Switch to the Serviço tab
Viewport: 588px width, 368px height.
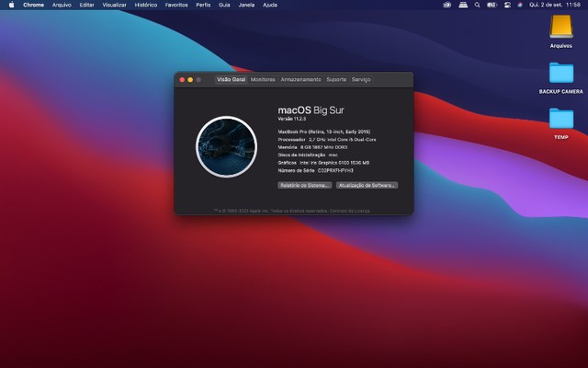point(361,80)
